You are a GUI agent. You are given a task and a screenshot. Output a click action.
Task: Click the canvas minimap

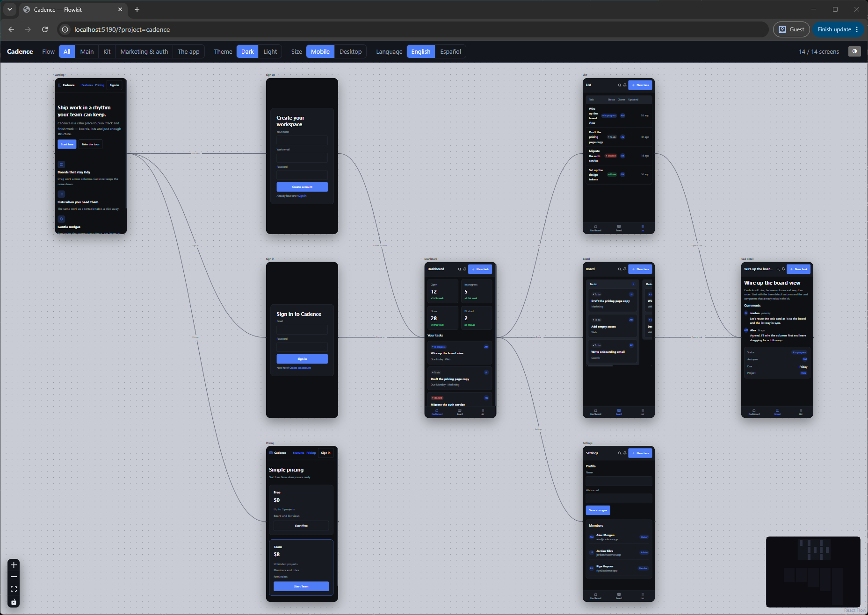[x=813, y=572]
